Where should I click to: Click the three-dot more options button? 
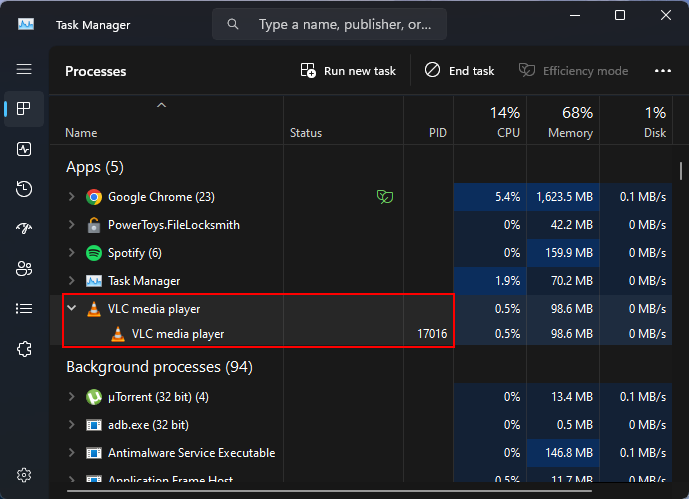[x=662, y=71]
